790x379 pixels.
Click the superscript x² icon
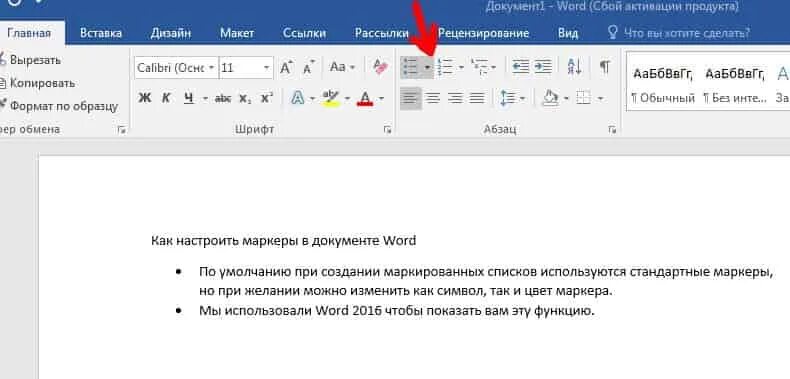pos(267,98)
